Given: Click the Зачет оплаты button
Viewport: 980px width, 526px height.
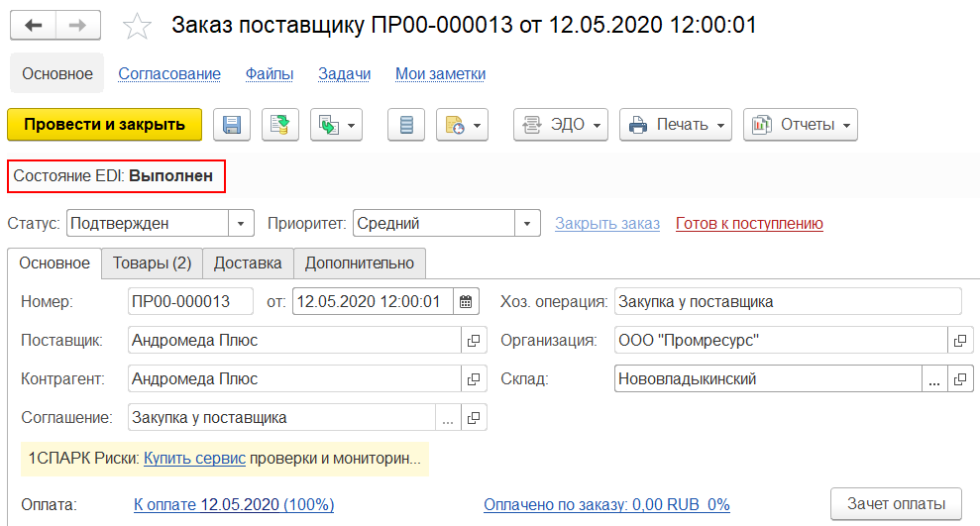Looking at the screenshot, I should 897,502.
